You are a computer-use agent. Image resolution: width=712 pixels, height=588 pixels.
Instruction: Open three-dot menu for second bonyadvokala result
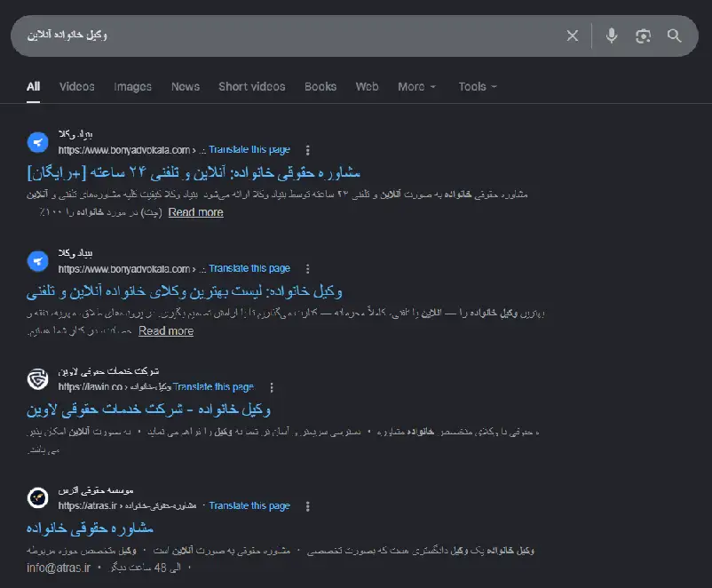click(308, 269)
